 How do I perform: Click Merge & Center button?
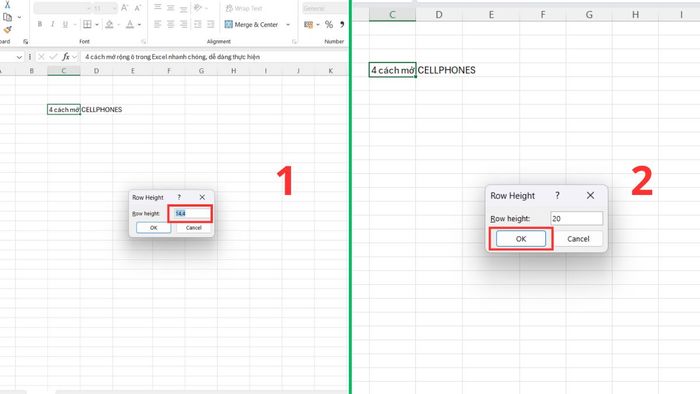(252, 25)
